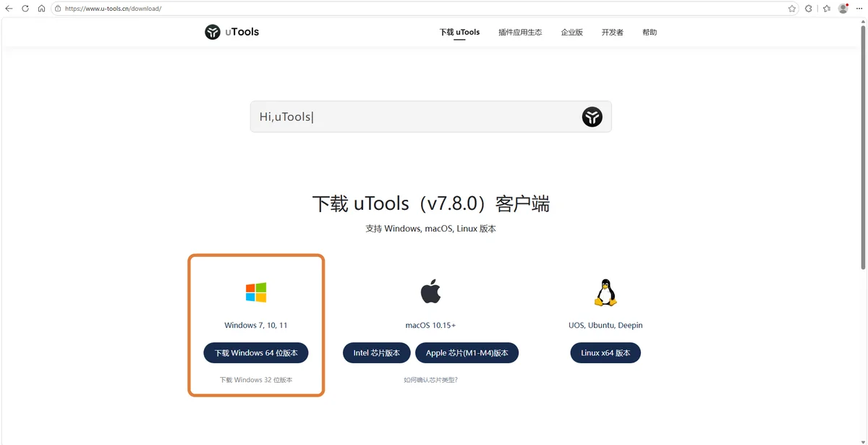Click the UOS, Ubuntu, Deepin label
The width and height of the screenshot is (868, 445).
tap(605, 325)
